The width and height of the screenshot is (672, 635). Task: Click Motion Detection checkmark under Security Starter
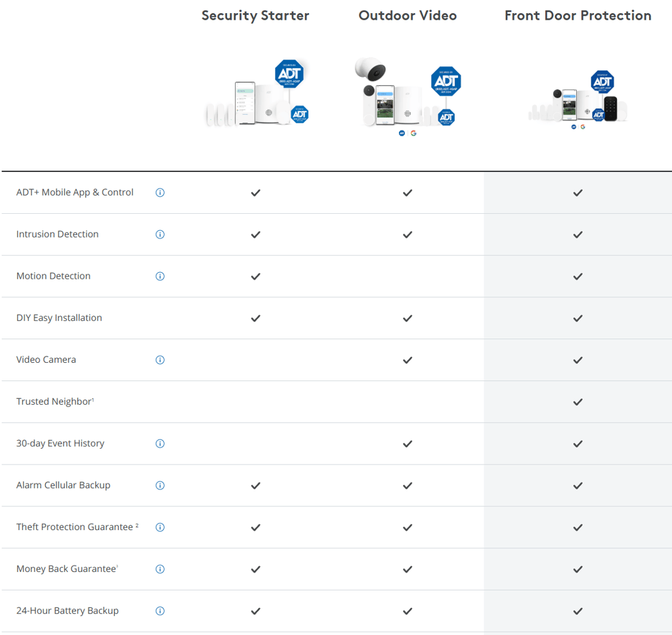click(x=256, y=276)
